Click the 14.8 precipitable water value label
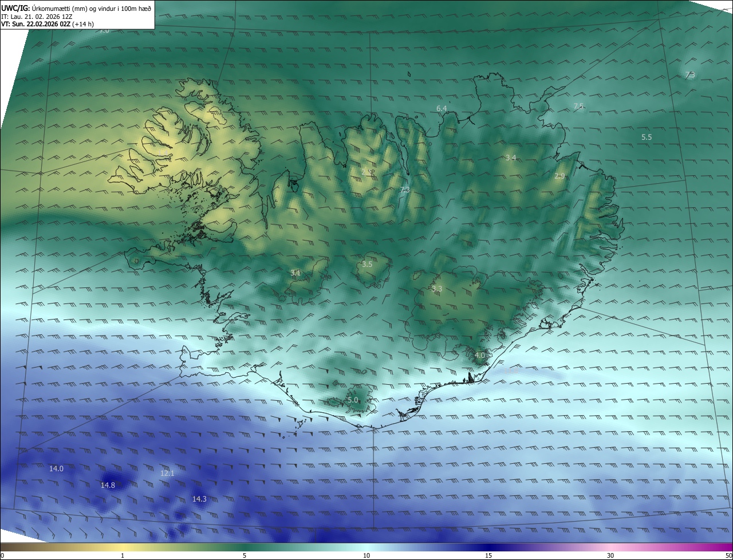The image size is (733, 560). [x=108, y=485]
